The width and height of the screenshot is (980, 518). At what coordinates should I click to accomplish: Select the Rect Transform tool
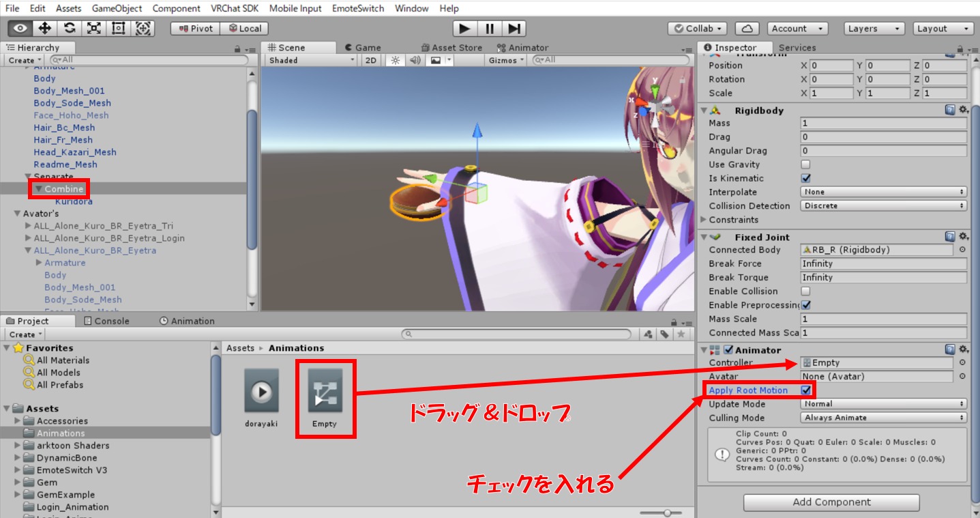[x=119, y=28]
